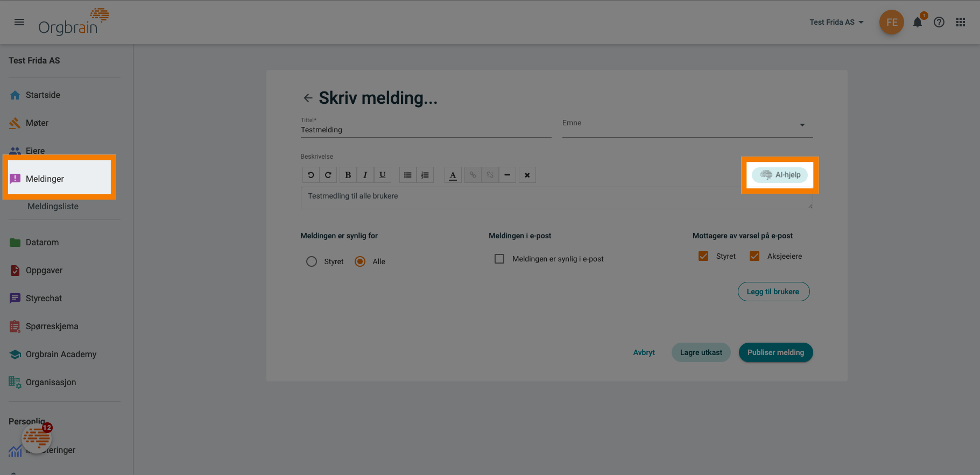
Task: Click Avbryt to cancel
Action: click(x=644, y=352)
